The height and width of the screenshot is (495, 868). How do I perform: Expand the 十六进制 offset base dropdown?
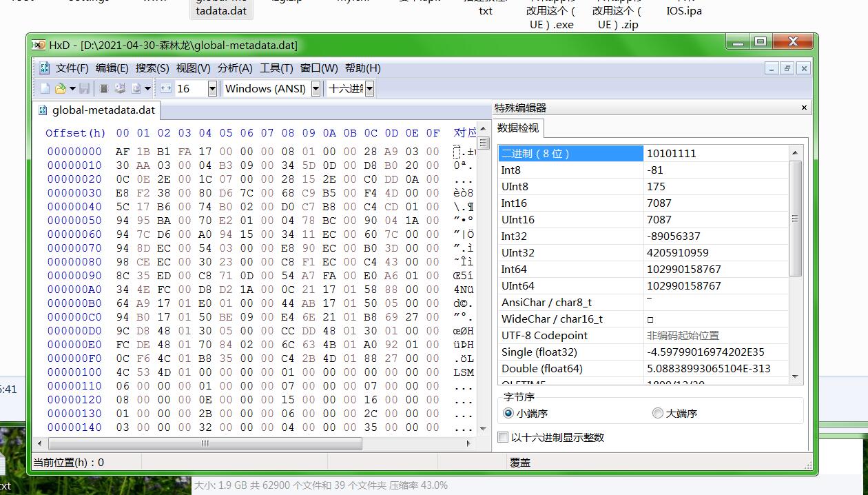click(x=369, y=88)
